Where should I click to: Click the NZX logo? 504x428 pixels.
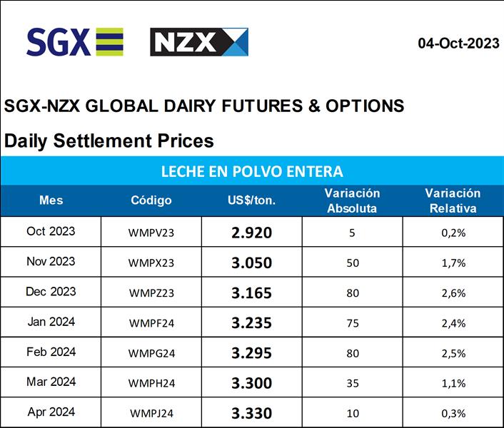(x=198, y=42)
